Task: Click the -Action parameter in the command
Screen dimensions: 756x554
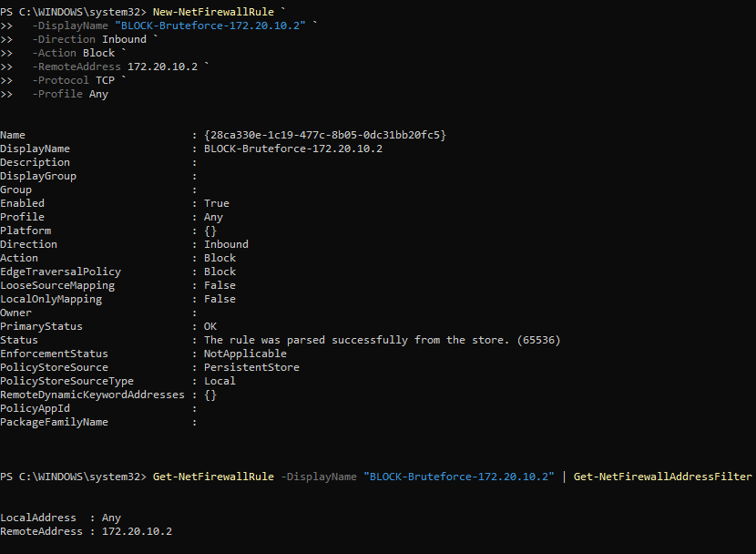Action: tap(54, 53)
